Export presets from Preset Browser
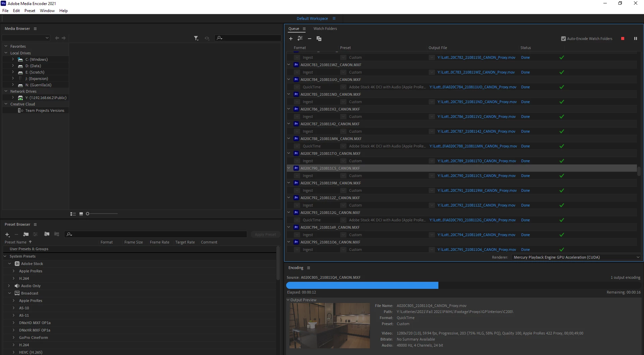 click(57, 234)
